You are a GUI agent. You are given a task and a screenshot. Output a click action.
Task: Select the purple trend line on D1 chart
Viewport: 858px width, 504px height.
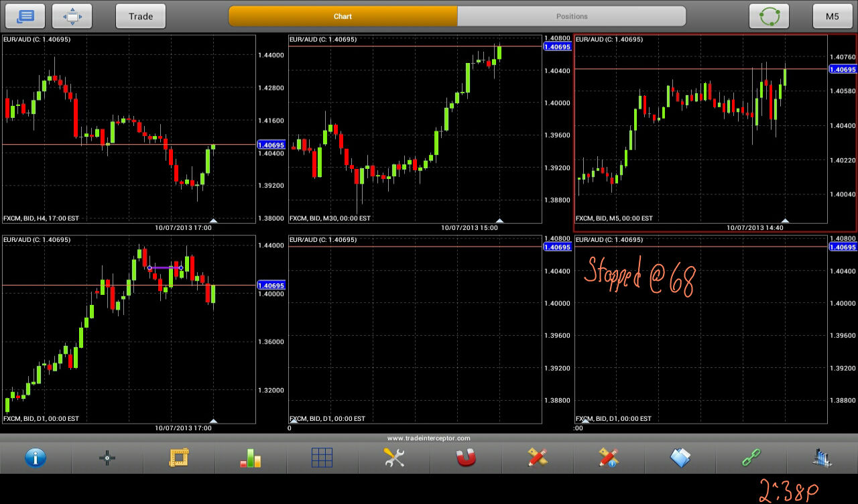click(165, 268)
